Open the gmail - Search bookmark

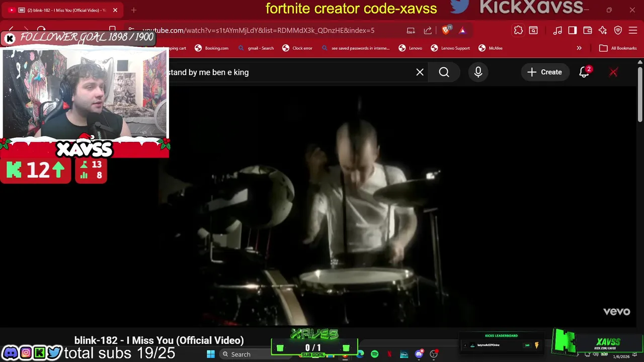[256, 48]
